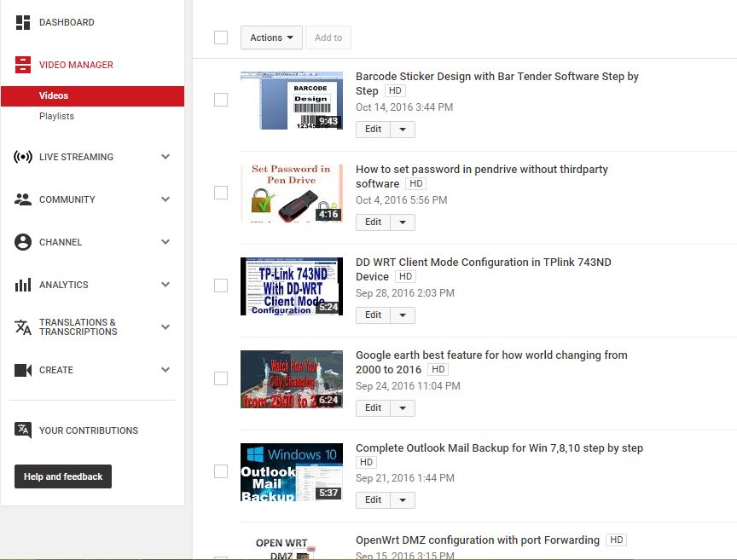Click the Channel account icon
Image resolution: width=737 pixels, height=560 pixels.
pos(23,242)
